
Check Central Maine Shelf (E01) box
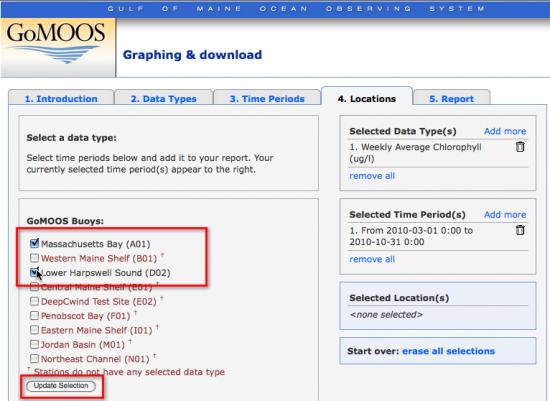pos(34,287)
